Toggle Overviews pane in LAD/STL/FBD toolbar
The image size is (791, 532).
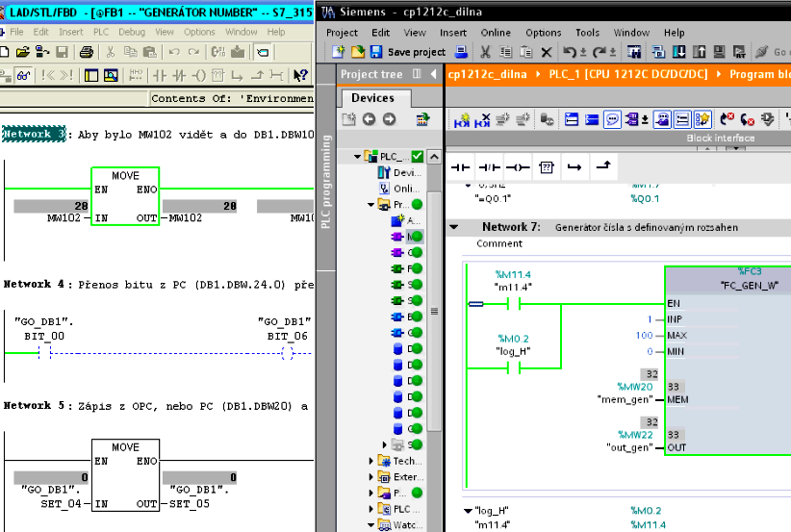[x=91, y=76]
